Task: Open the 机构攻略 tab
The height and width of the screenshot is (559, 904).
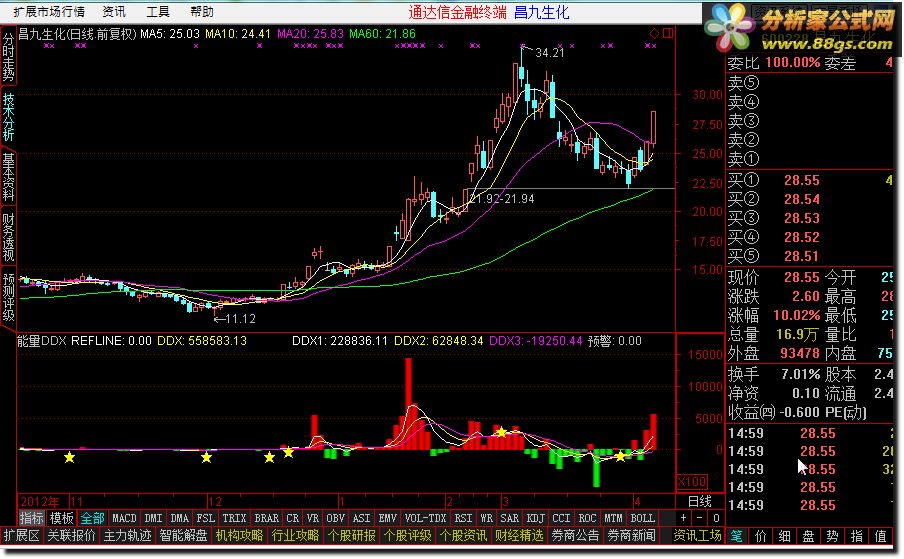Action: 239,536
